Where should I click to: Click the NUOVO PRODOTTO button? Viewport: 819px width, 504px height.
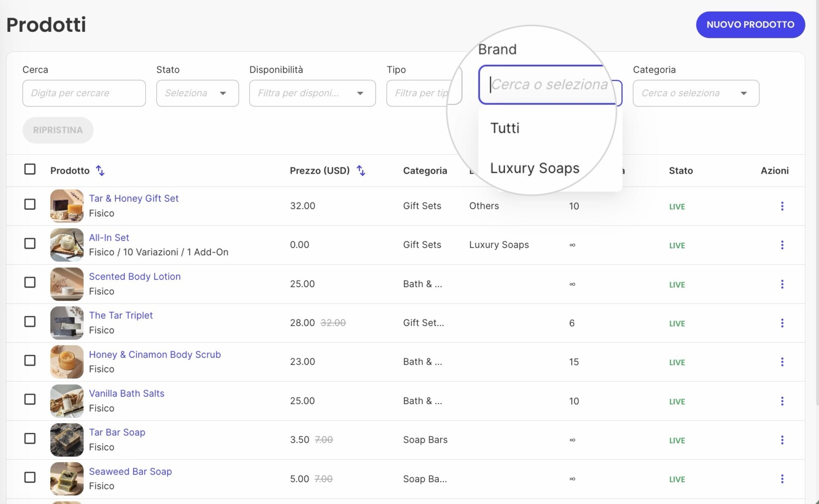tap(750, 24)
